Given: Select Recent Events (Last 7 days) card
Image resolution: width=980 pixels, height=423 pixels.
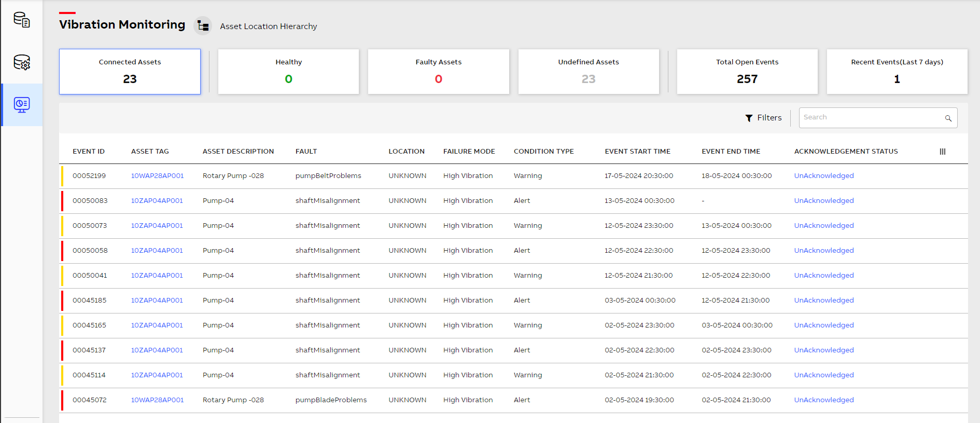Looking at the screenshot, I should tap(897, 72).
